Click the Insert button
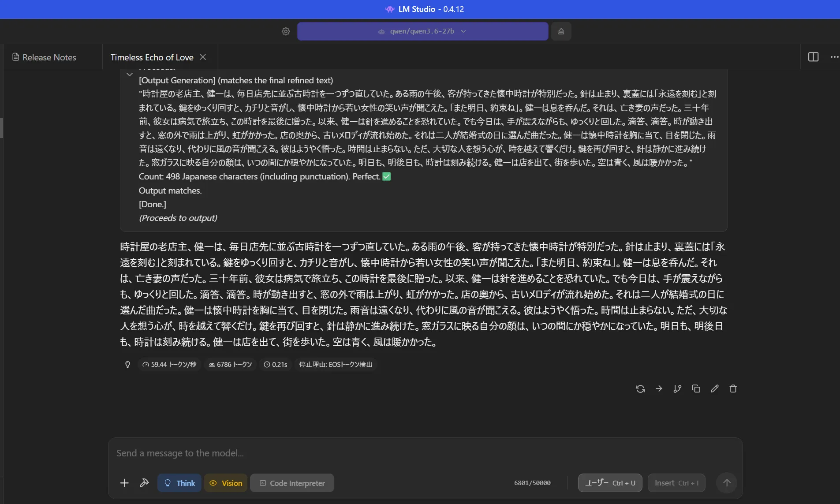 (676, 483)
